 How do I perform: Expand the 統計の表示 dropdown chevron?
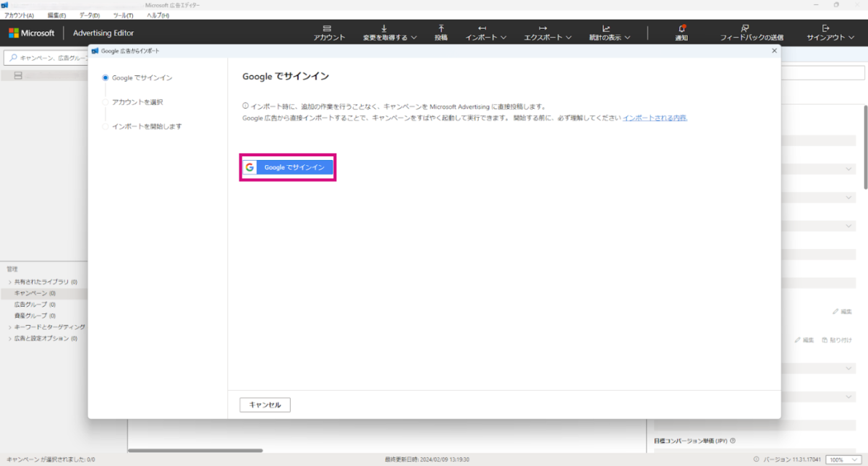pyautogui.click(x=627, y=38)
